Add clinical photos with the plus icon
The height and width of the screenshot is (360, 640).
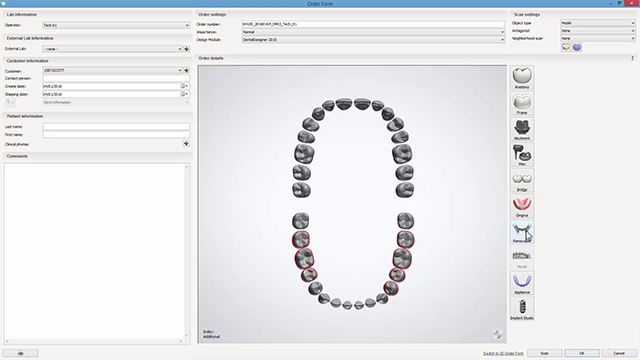tap(186, 144)
